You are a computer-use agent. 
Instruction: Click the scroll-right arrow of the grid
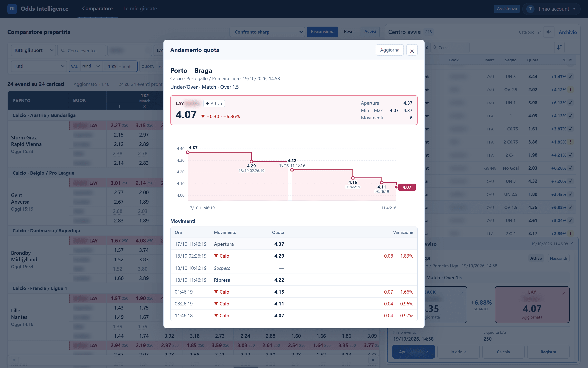pos(373,360)
